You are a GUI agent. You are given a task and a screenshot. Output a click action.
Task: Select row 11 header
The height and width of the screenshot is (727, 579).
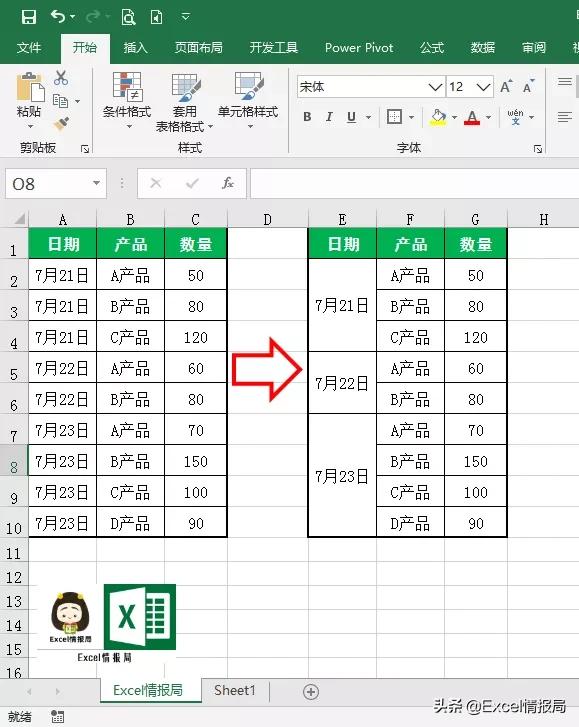click(x=14, y=553)
